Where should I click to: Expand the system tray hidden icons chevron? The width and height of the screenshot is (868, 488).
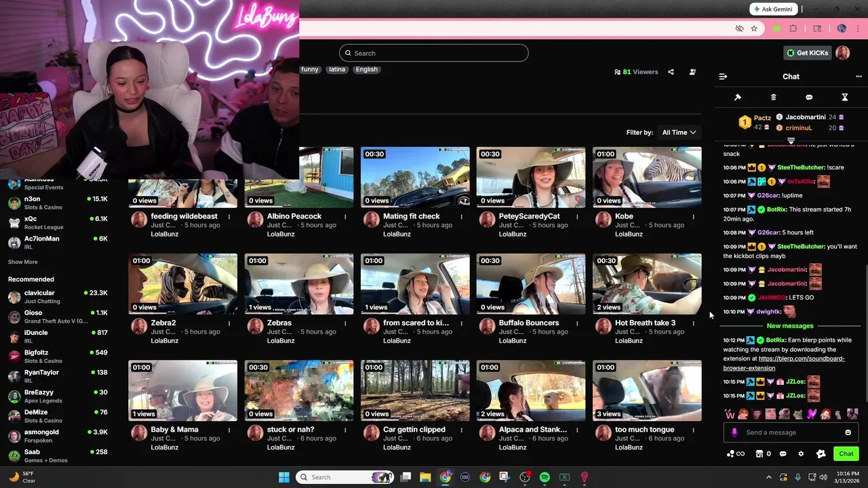click(x=769, y=477)
